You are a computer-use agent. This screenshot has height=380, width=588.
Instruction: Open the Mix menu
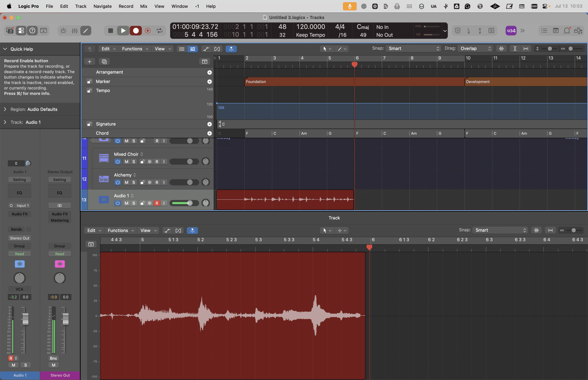[144, 6]
